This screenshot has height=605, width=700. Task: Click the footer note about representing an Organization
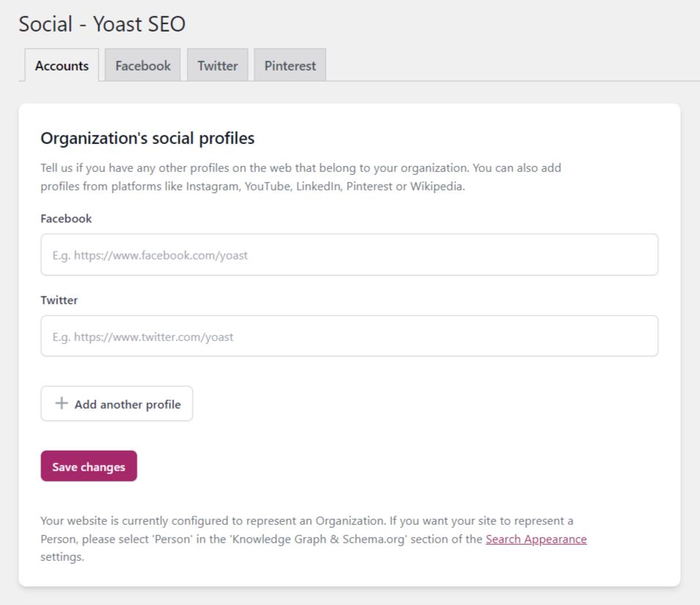point(313,539)
